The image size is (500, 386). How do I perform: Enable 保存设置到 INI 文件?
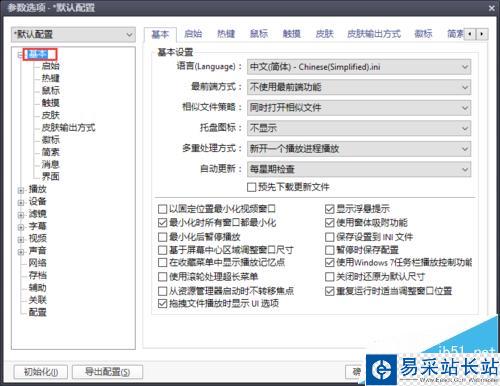pos(329,237)
